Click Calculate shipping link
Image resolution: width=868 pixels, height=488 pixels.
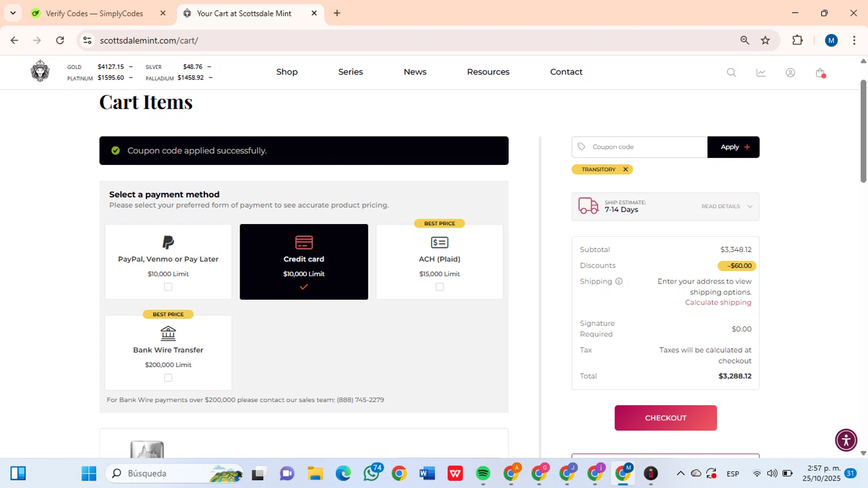pos(718,303)
